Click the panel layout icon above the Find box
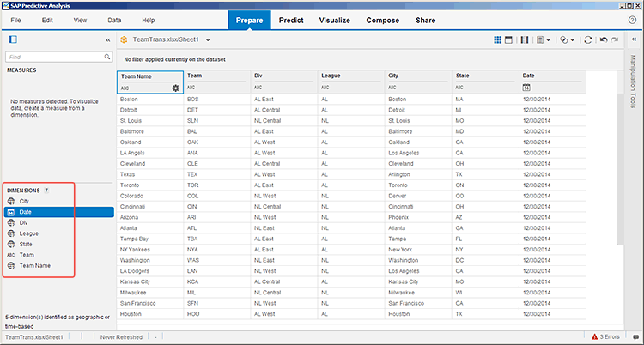This screenshot has width=644, height=345. coord(13,39)
